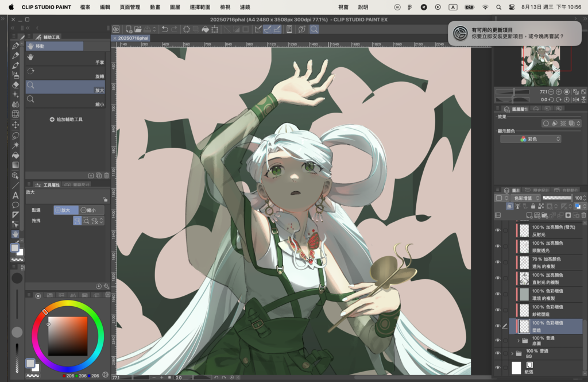This screenshot has height=382, width=588.
Task: Click the Flip Horizontal icon in Navigator
Action: (x=575, y=99)
